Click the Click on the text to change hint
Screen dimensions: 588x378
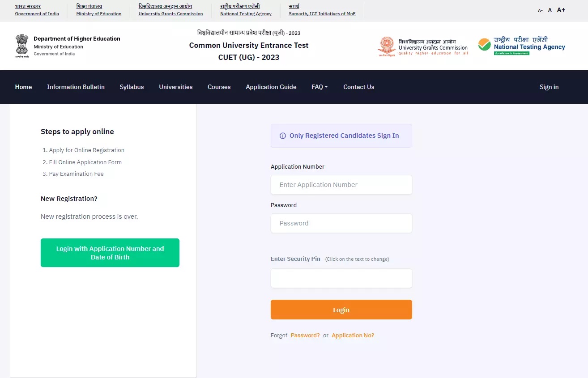point(357,259)
